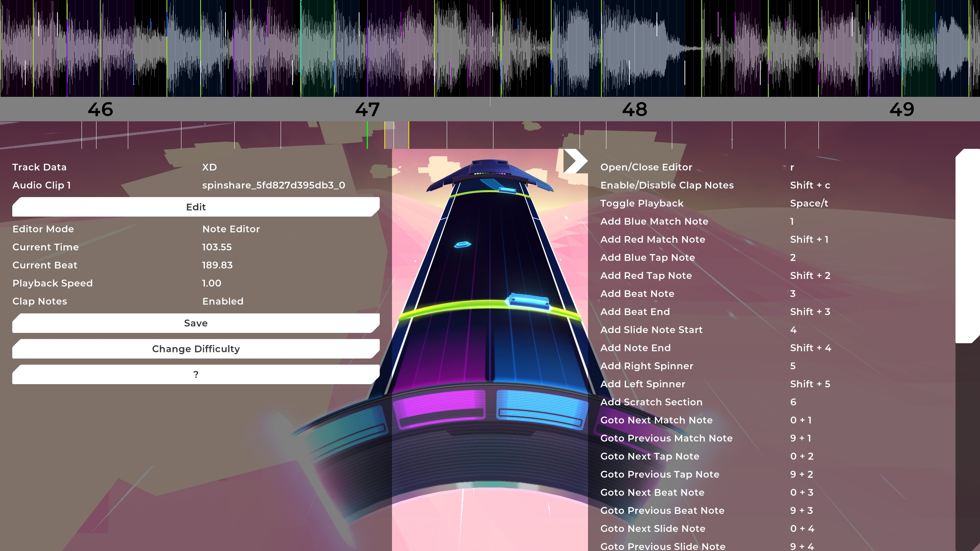The width and height of the screenshot is (980, 551).
Task: Jump to measure 48 on the timeline ruler
Action: pos(634,110)
